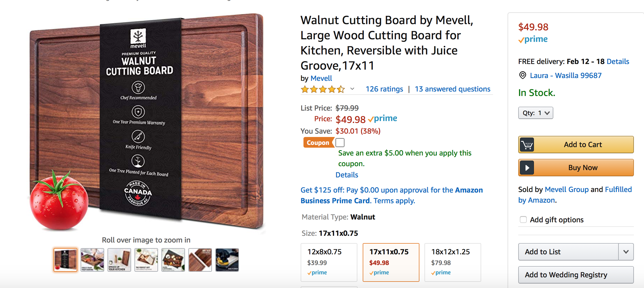Tick the $5.00 coupon checkbox
This screenshot has width=644, height=288.
(x=340, y=143)
